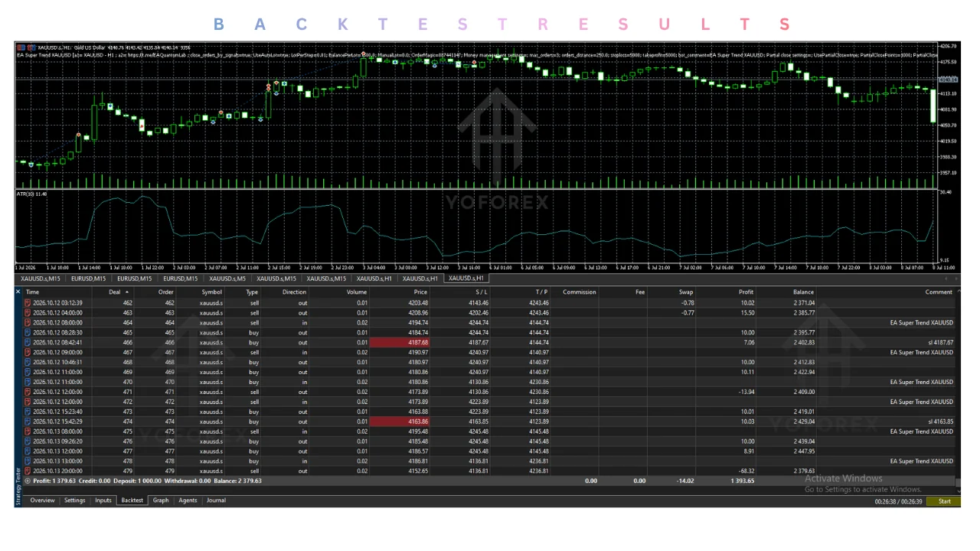The height and width of the screenshot is (551, 980).
Task: Sort the table by the Balance column header
Action: point(804,292)
